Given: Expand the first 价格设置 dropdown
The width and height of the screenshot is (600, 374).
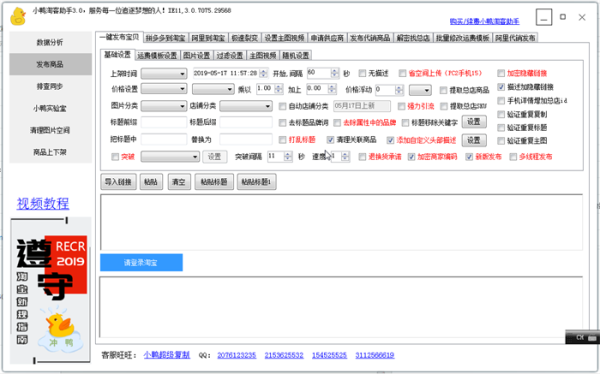Looking at the screenshot, I should pyautogui.click(x=164, y=89).
